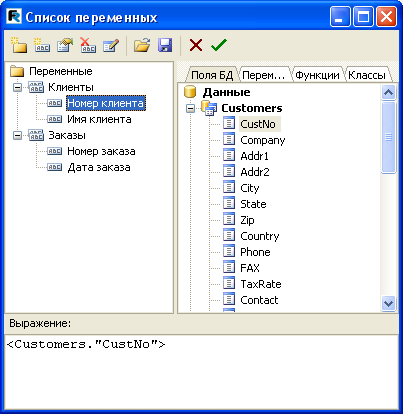Collapse the Клиенты category
The image size is (403, 414).
coord(17,87)
